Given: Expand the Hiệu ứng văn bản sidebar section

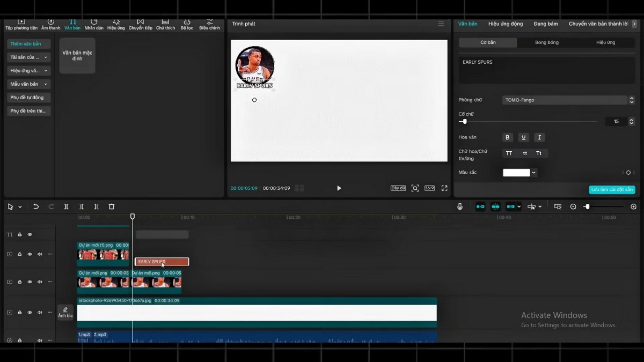Looking at the screenshot, I should pos(28,70).
